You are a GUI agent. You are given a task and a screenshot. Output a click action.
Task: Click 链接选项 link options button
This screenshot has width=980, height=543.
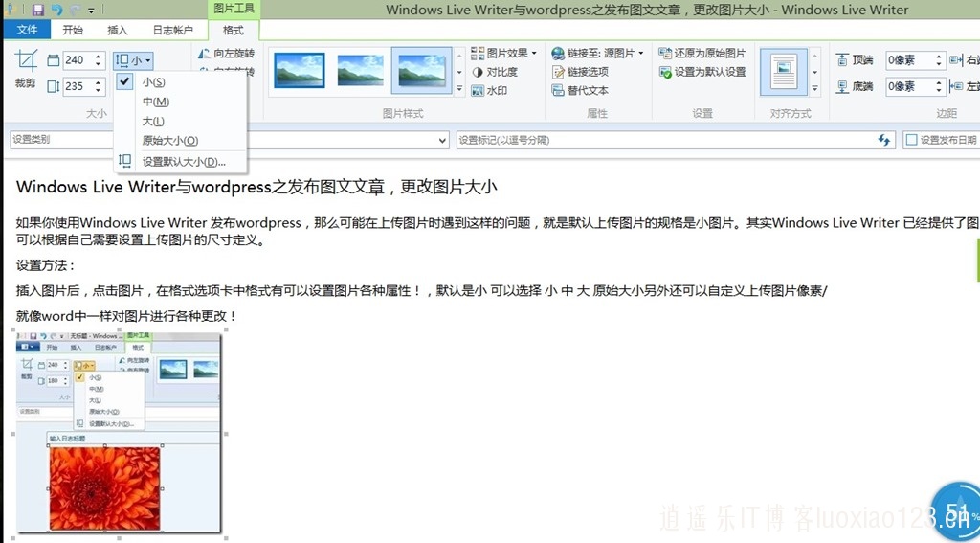point(580,72)
